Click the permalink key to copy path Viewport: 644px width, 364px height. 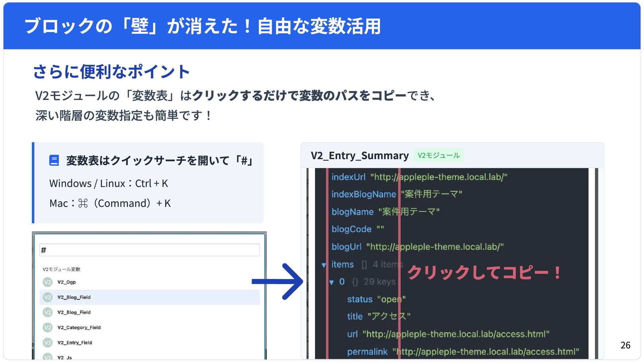[367, 352]
